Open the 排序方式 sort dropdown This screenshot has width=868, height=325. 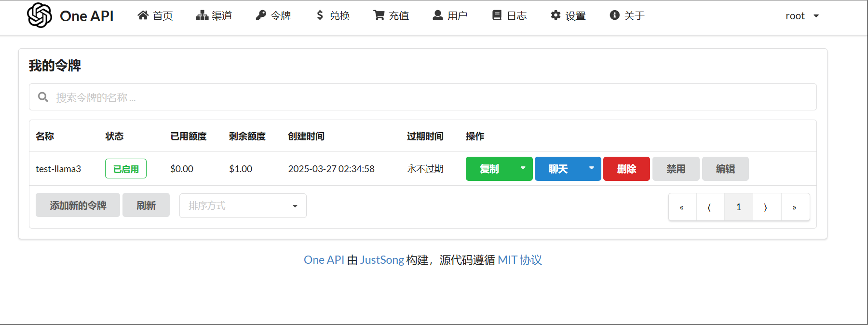point(243,206)
